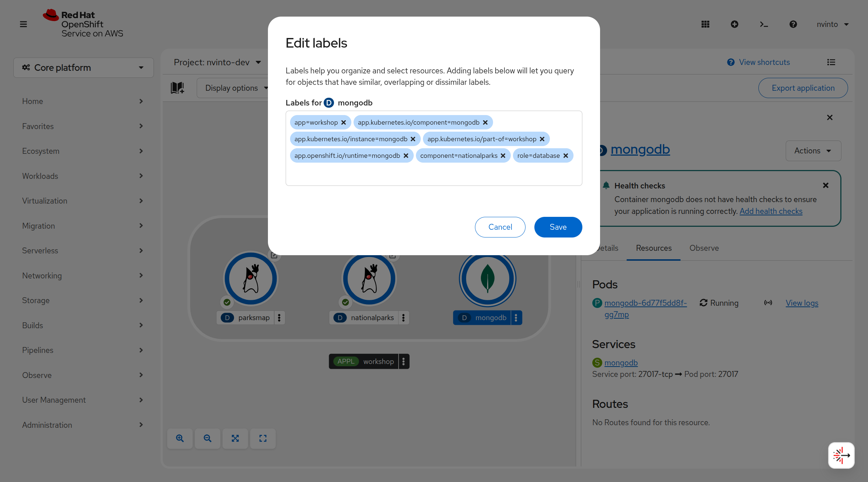868x482 pixels.
Task: Remove the component=nationalparks label
Action: (503, 156)
